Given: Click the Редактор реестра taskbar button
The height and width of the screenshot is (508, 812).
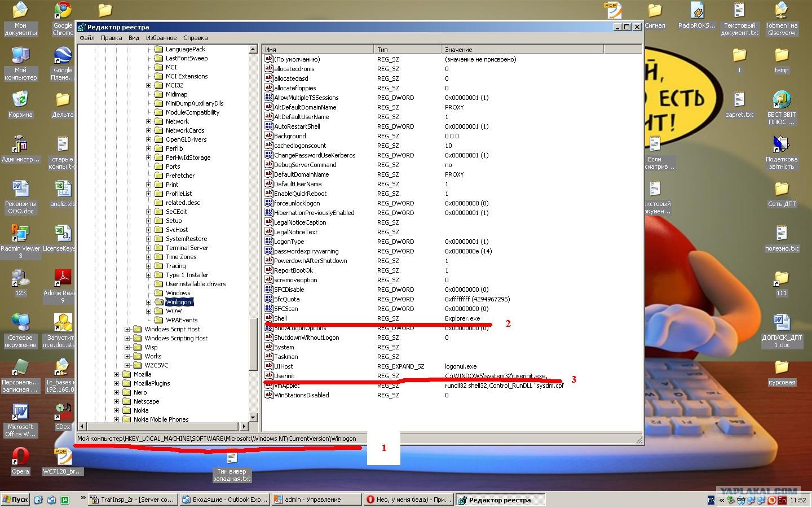Looking at the screenshot, I should [x=500, y=500].
